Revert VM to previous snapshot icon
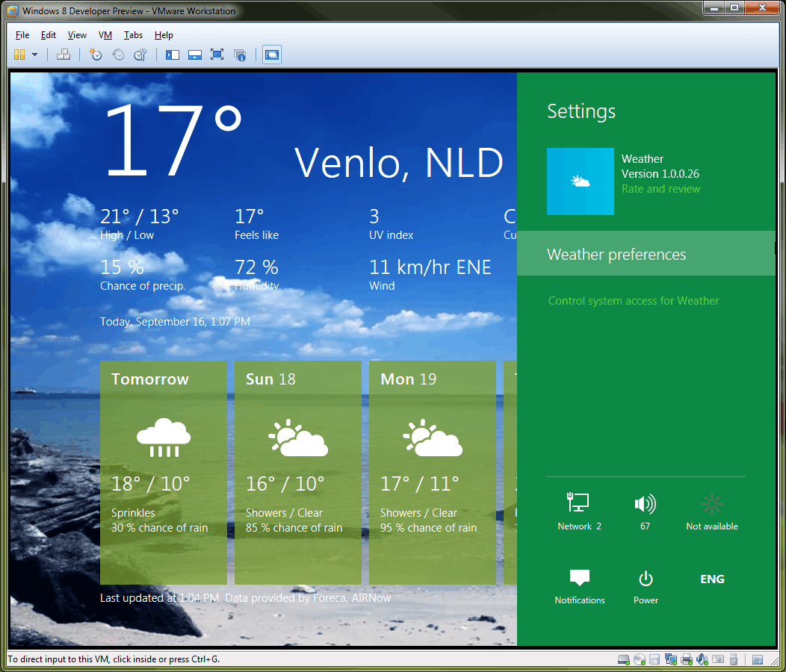This screenshot has height=672, width=786. 118,55
